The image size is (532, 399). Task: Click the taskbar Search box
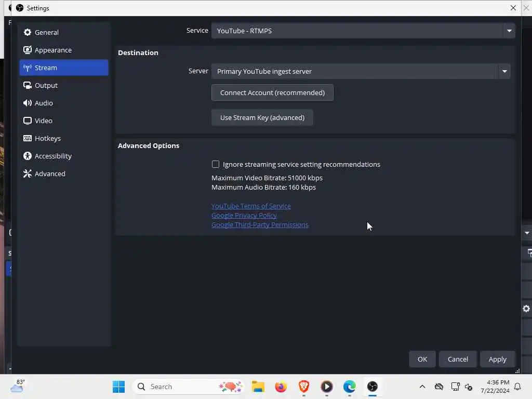click(x=188, y=387)
